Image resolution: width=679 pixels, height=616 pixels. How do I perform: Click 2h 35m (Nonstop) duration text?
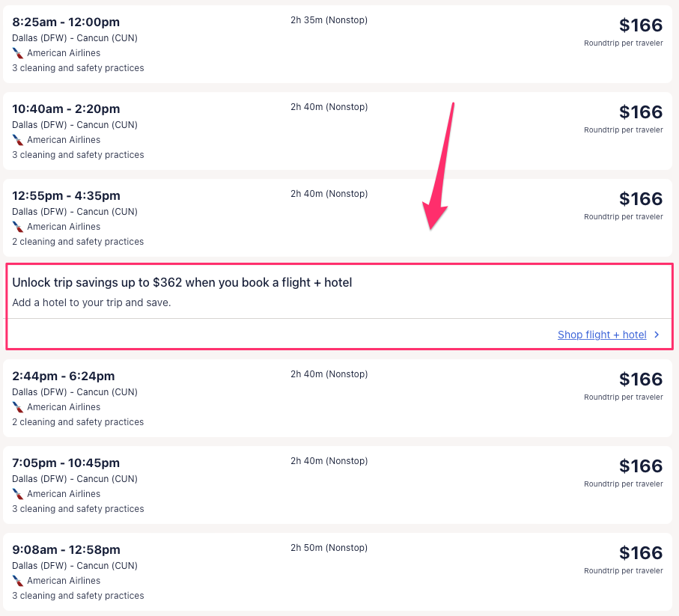pyautogui.click(x=329, y=20)
